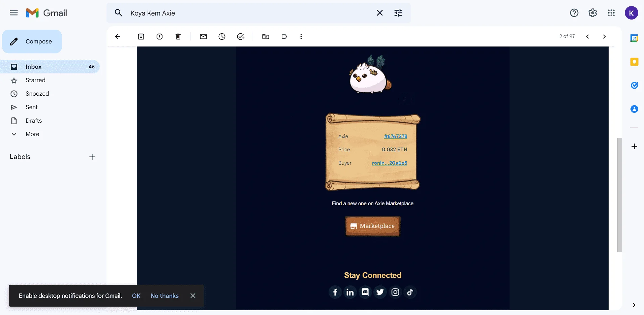Clear the search query with X
This screenshot has width=644, height=315.
(380, 13)
